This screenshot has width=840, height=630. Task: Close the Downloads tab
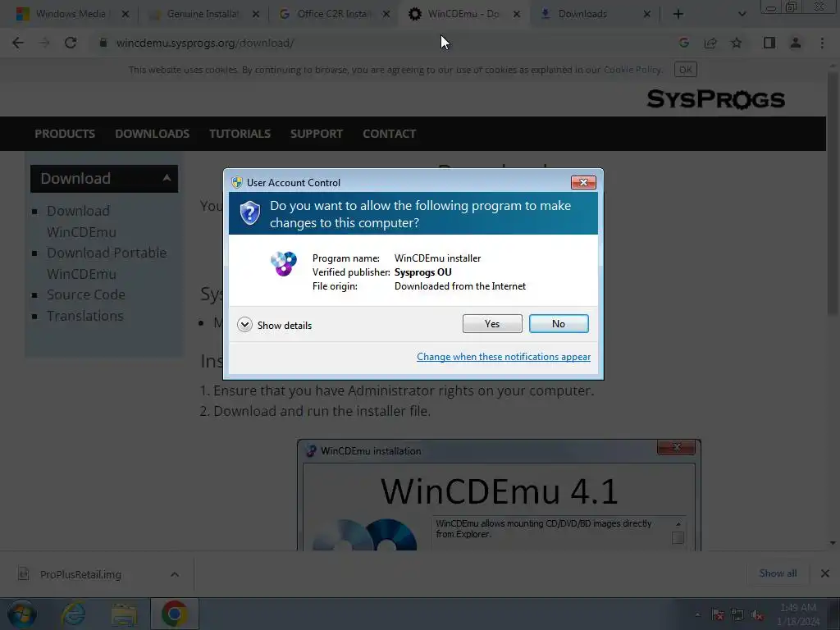646,14
